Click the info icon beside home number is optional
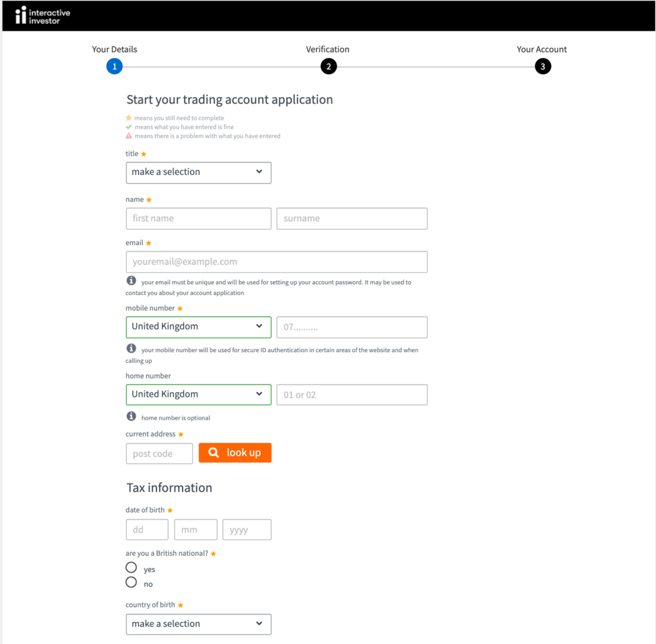 (131, 416)
